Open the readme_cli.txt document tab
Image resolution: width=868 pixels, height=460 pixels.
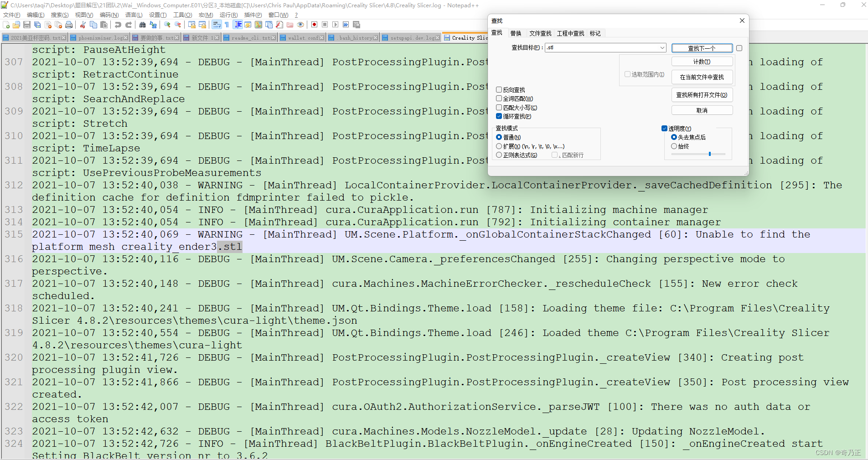(250, 38)
